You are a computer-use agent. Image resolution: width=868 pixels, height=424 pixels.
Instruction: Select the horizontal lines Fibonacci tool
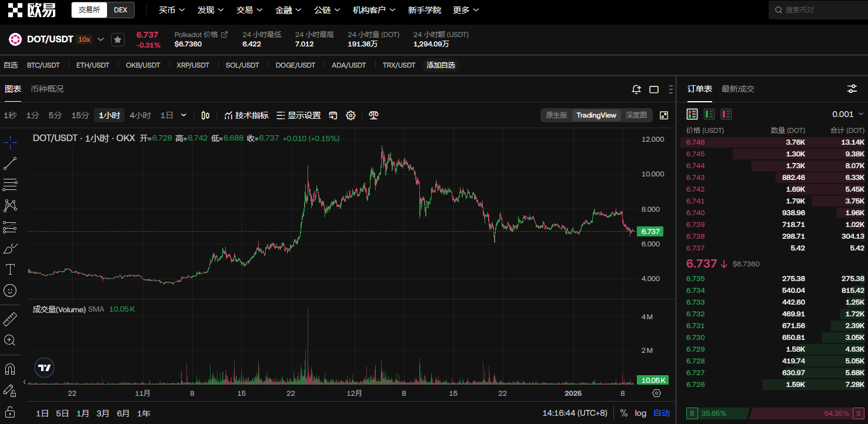pyautogui.click(x=10, y=185)
